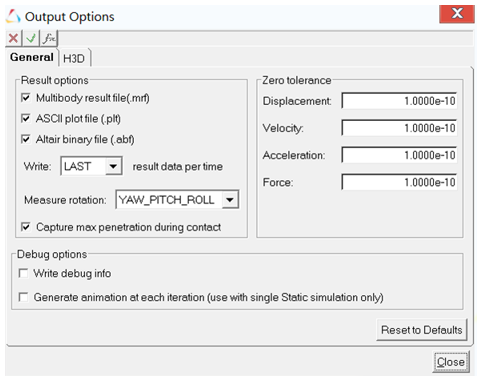The image size is (479, 378).
Task: Click Reset to Defaults button
Action: pyautogui.click(x=422, y=330)
